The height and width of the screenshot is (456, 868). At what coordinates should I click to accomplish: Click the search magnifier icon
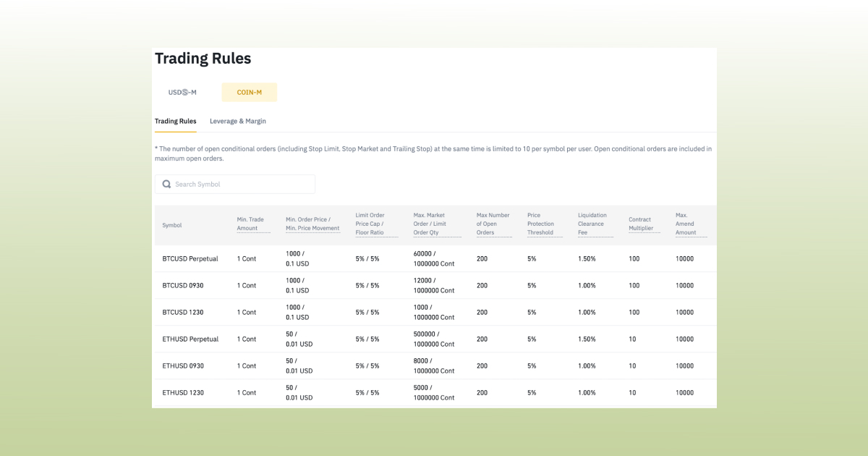pos(166,184)
